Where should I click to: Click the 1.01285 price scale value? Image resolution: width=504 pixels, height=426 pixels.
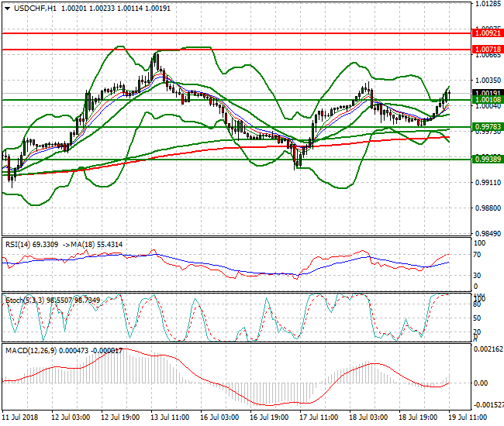488,4
